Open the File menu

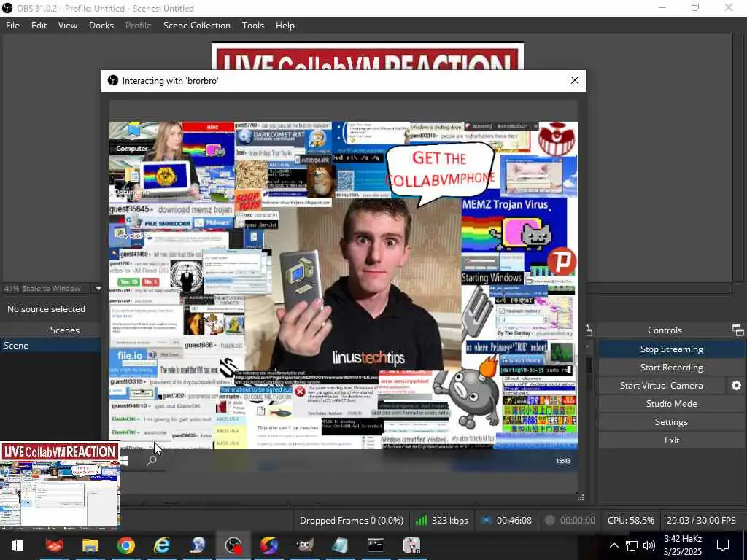point(13,26)
